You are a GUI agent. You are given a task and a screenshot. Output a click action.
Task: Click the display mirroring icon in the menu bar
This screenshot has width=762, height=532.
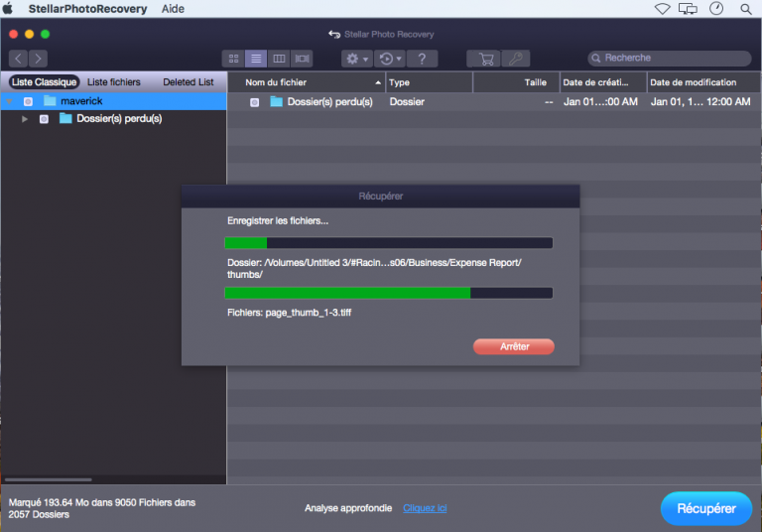(688, 9)
